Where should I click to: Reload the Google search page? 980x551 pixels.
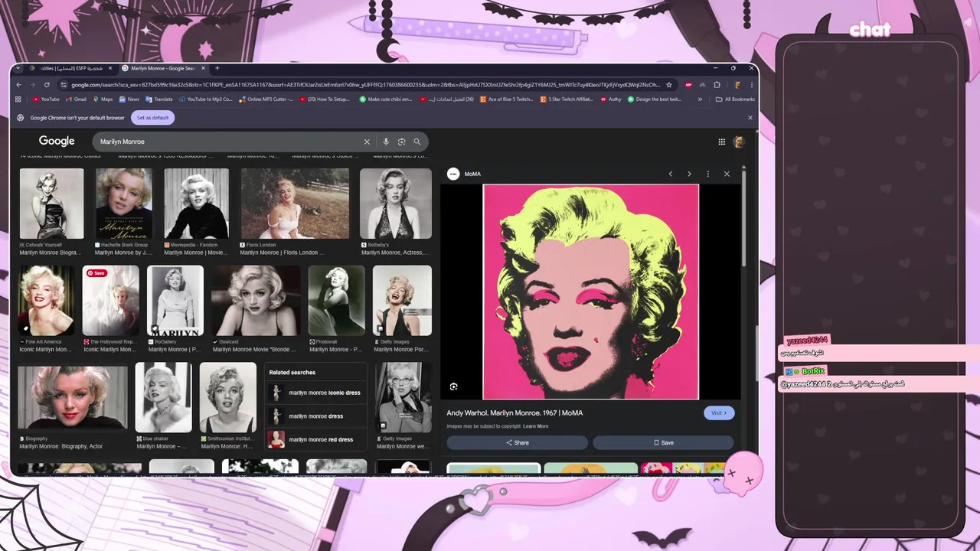pyautogui.click(x=47, y=85)
